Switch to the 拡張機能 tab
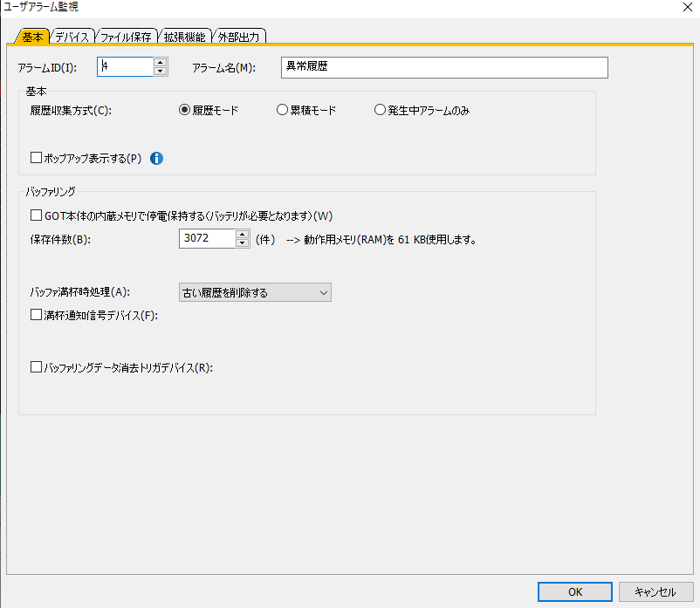700x608 pixels. click(184, 37)
